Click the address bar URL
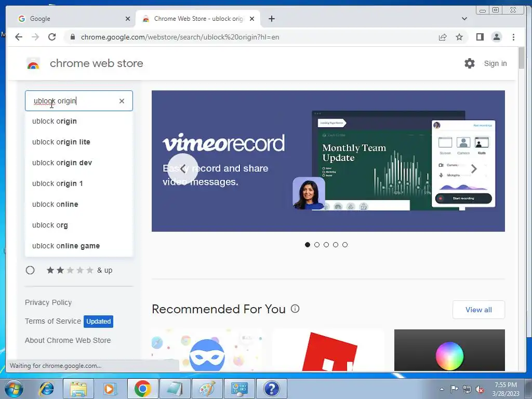The image size is (532, 399). 180,37
